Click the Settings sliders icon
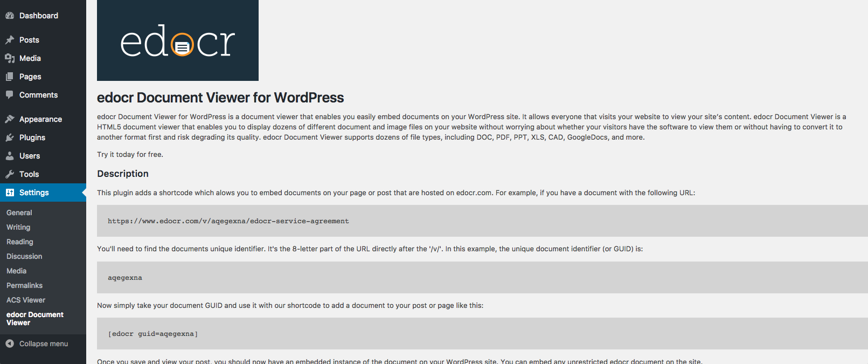Screen dimensions: 868x364 10,193
